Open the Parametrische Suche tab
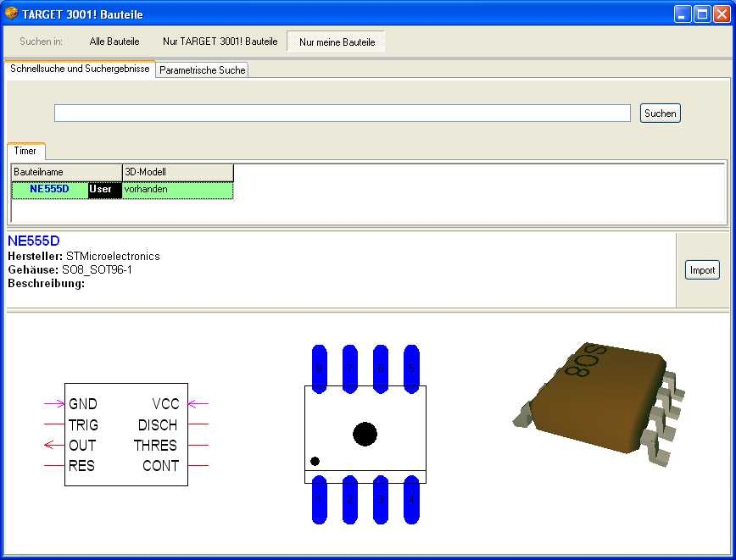 point(203,70)
